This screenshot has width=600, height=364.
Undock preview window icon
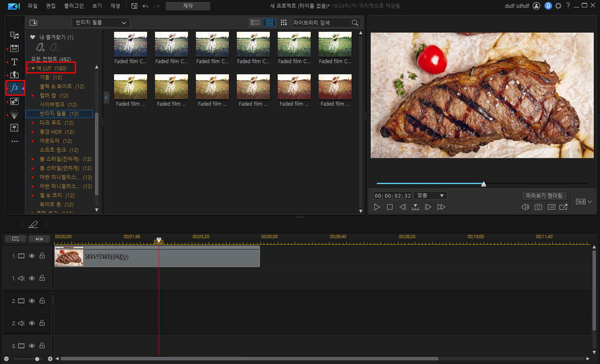[563, 207]
